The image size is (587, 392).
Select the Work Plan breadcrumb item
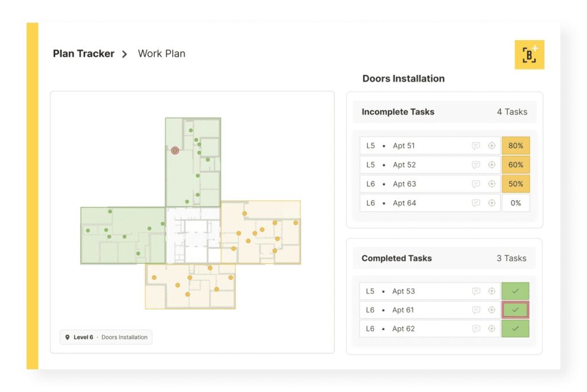pyautogui.click(x=162, y=54)
